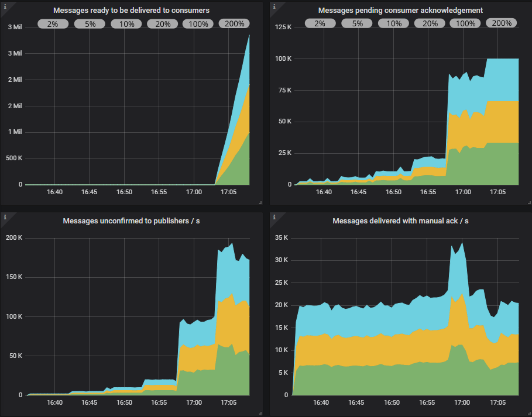Open panel menu from "Messages ready to be delivered" title
Image resolution: width=532 pixels, height=417 pixels.
tap(131, 10)
